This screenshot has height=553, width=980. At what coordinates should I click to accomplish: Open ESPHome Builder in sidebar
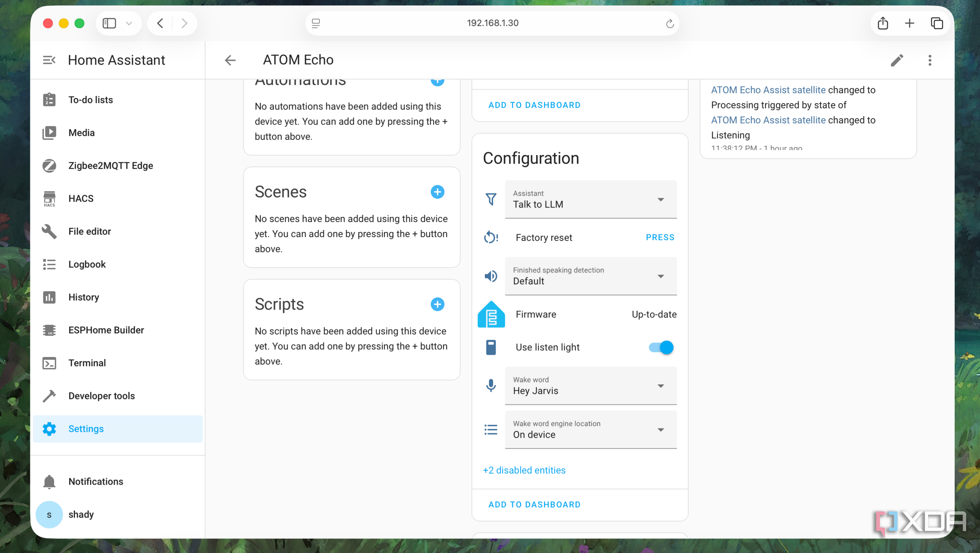(118, 330)
